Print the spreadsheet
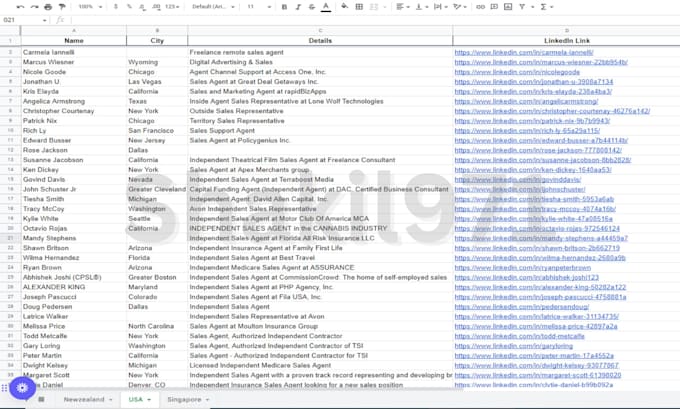 [48, 7]
